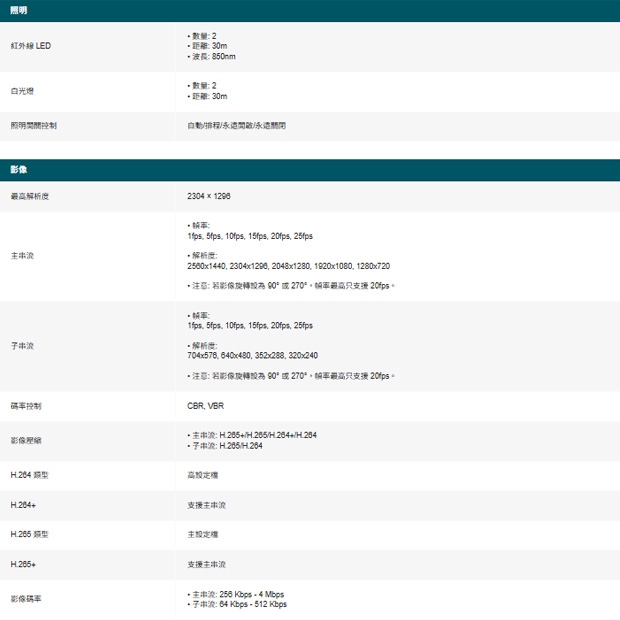Viewport: 620px width, 620px height.
Task: Click the 2304 × 1296 resolution value
Action: [209, 196]
